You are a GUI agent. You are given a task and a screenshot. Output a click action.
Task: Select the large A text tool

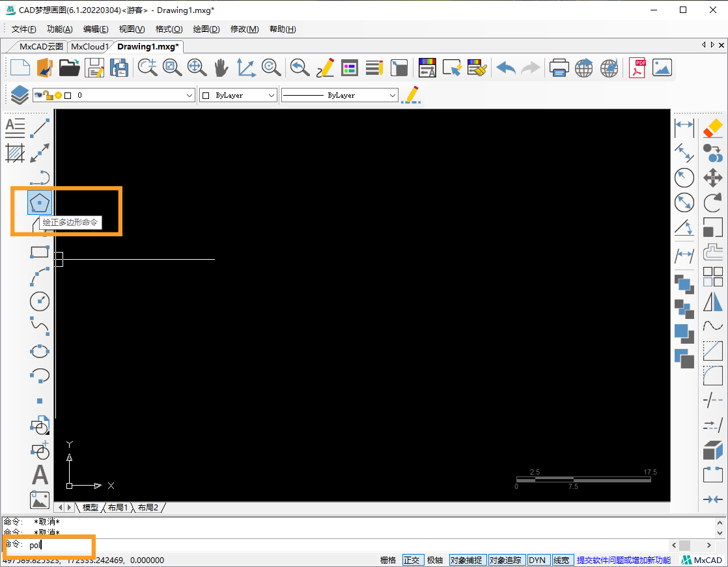[x=40, y=475]
